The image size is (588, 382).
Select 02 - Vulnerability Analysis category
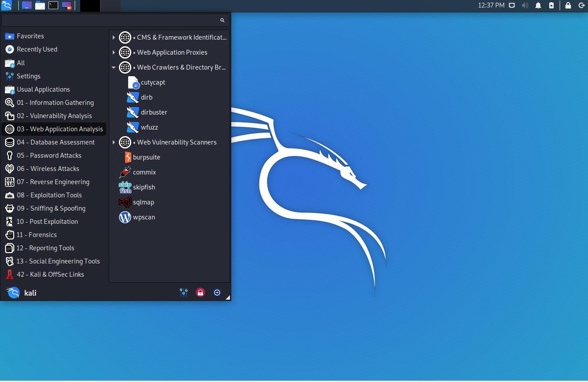pyautogui.click(x=54, y=115)
